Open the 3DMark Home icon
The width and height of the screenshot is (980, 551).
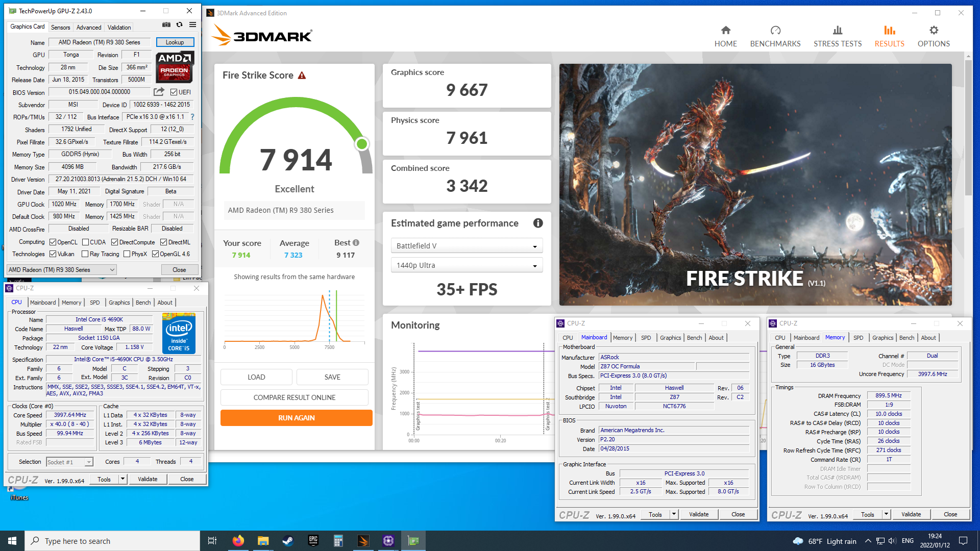pyautogui.click(x=725, y=30)
